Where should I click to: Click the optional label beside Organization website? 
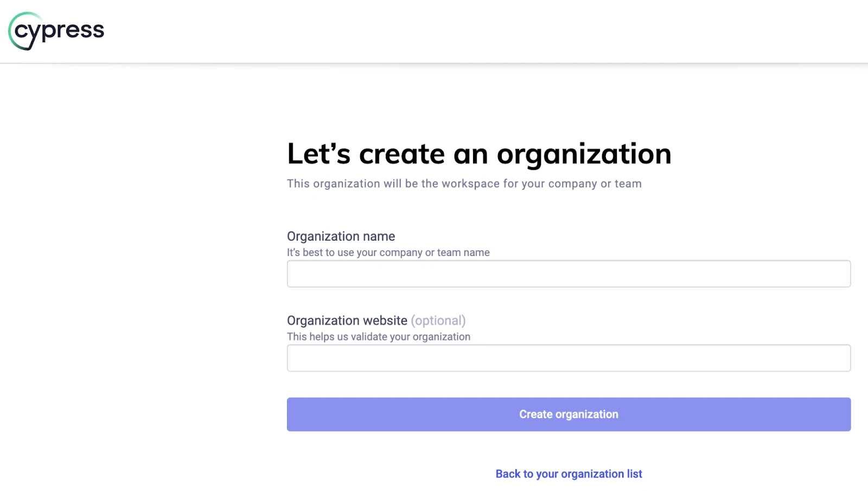pyautogui.click(x=438, y=320)
